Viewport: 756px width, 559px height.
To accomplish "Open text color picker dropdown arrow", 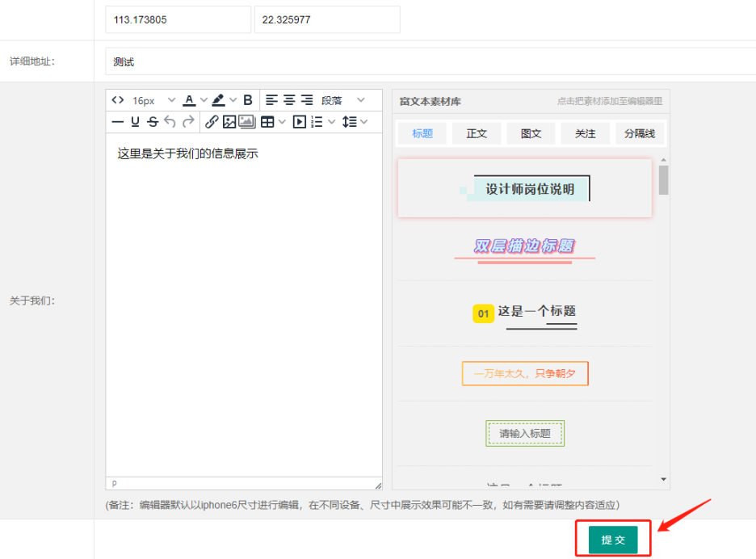I will tap(204, 100).
